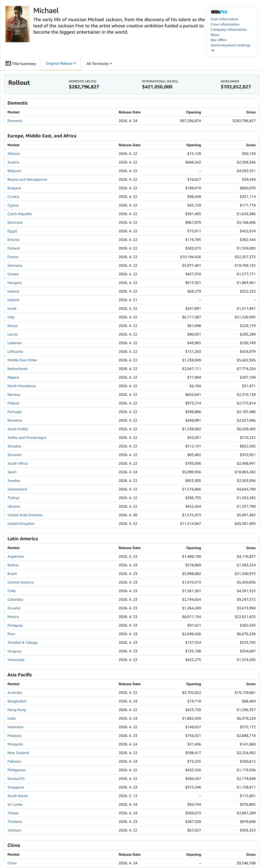The image size is (261, 868).
Task: Open the Argentina market link
Action: point(15,557)
